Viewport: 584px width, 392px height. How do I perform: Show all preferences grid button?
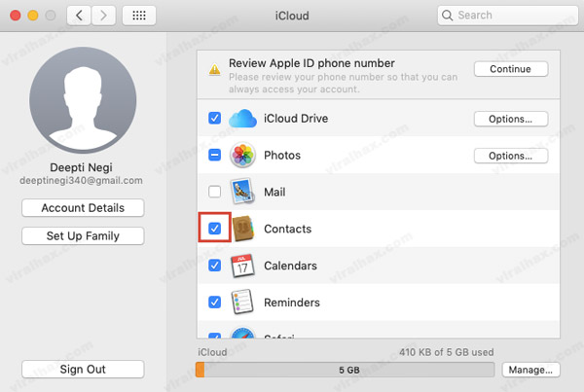coord(139,16)
